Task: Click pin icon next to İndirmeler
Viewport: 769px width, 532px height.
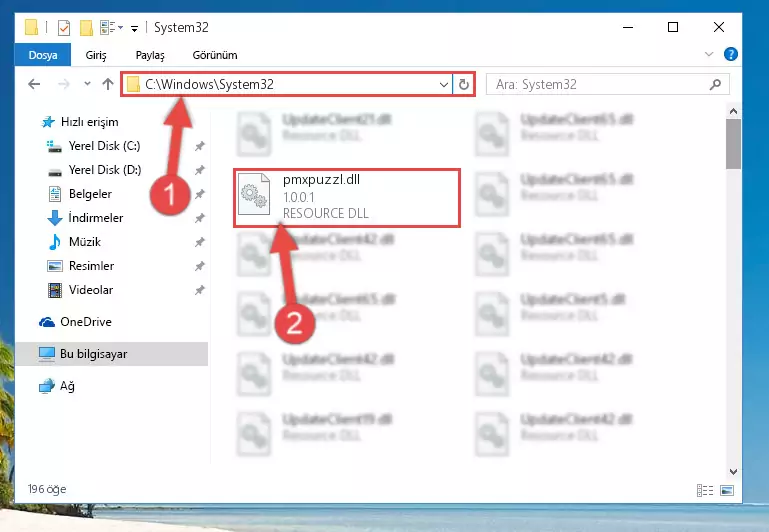Action: pyautogui.click(x=199, y=218)
